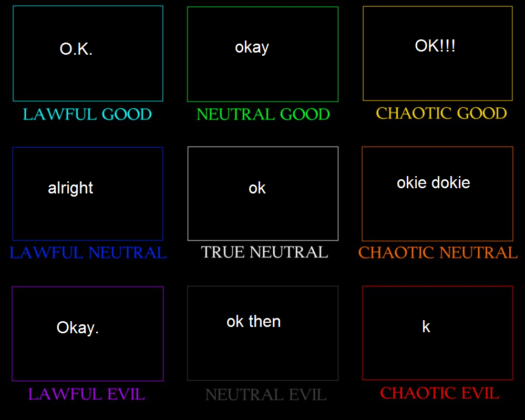The image size is (525, 420).
Task: Click the cyan LAWFUL GOOD label
Action: [87, 114]
